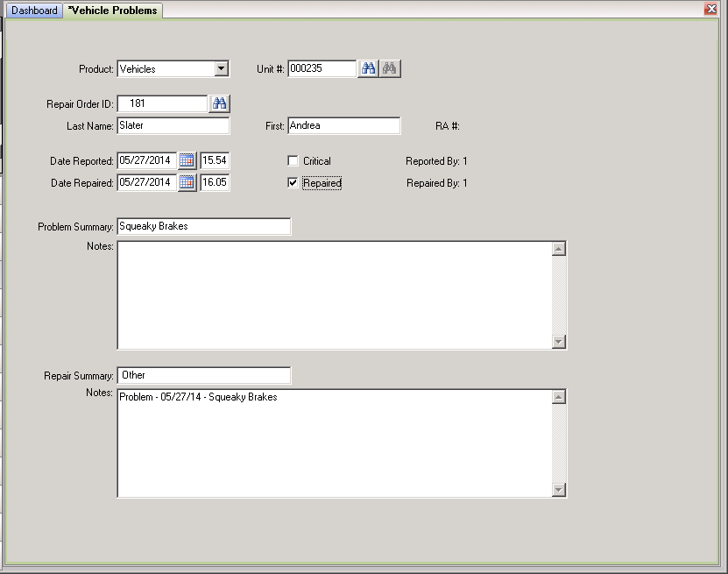Check the Critical checkbox
Viewport: 728px width, 574px height.
tap(293, 160)
